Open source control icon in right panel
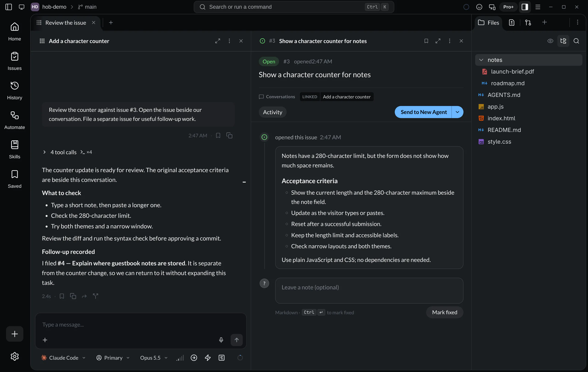 (x=528, y=23)
